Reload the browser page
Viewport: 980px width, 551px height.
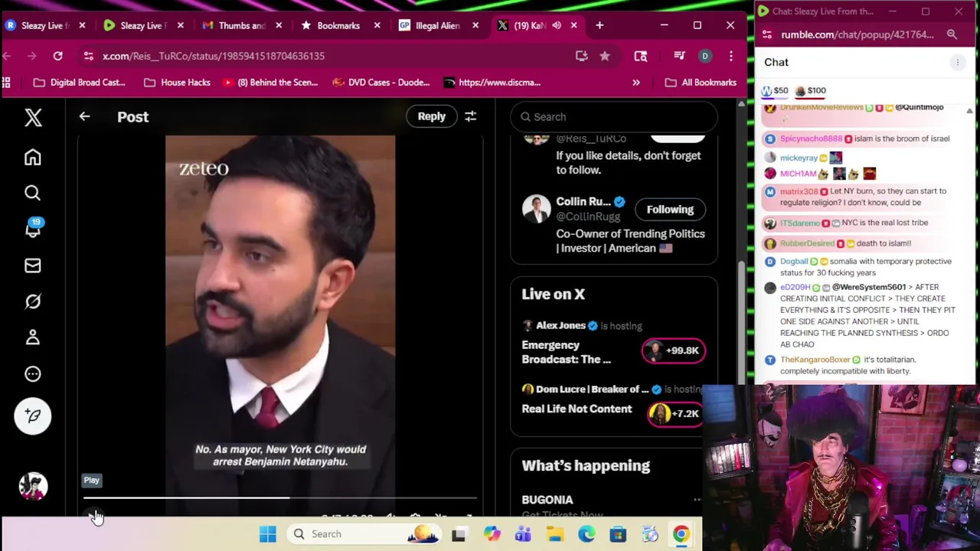pos(57,56)
